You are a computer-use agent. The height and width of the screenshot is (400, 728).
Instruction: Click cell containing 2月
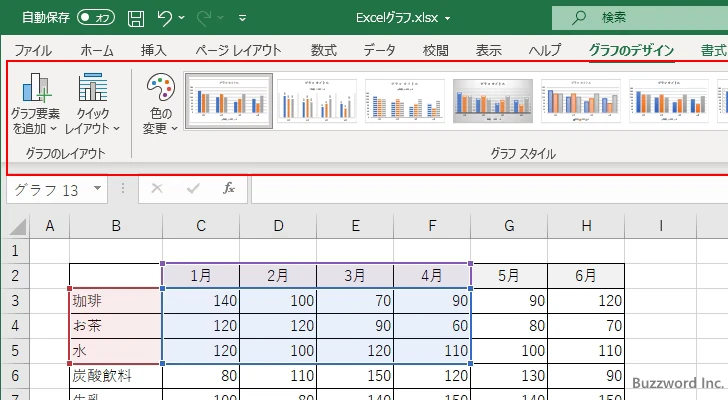click(278, 276)
